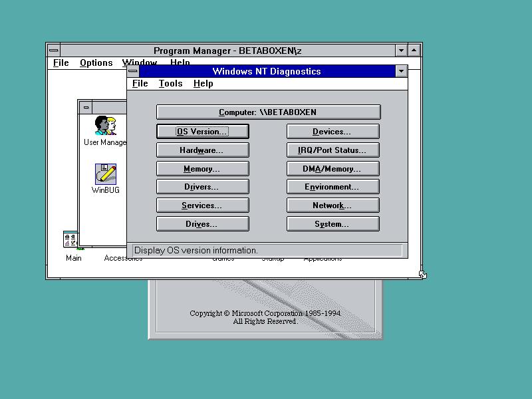Click the IRQ/Port Status... button
This screenshot has height=399, width=532.
(333, 150)
